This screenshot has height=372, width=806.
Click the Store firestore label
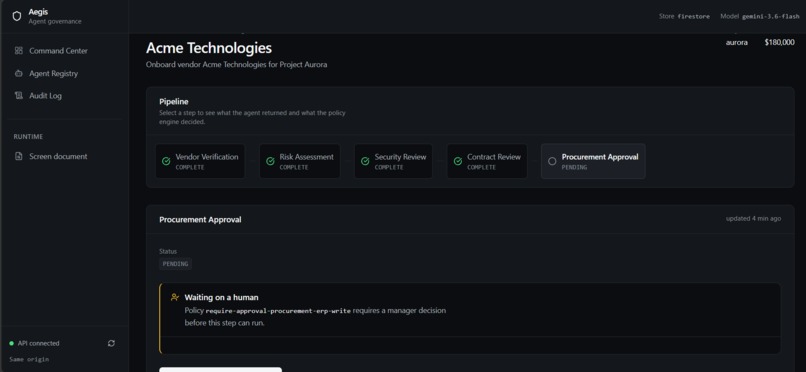pyautogui.click(x=684, y=16)
